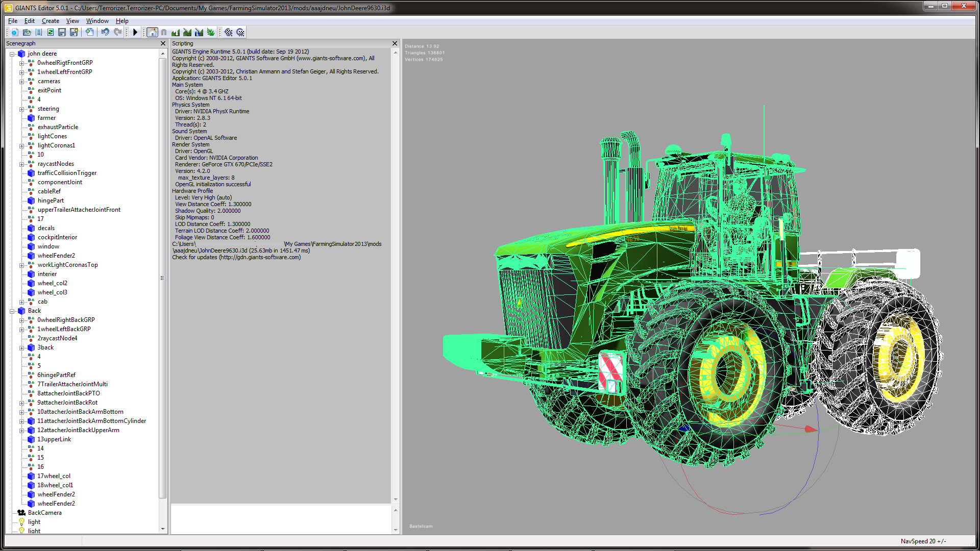Save the scene with the floppy icon

[x=62, y=32]
